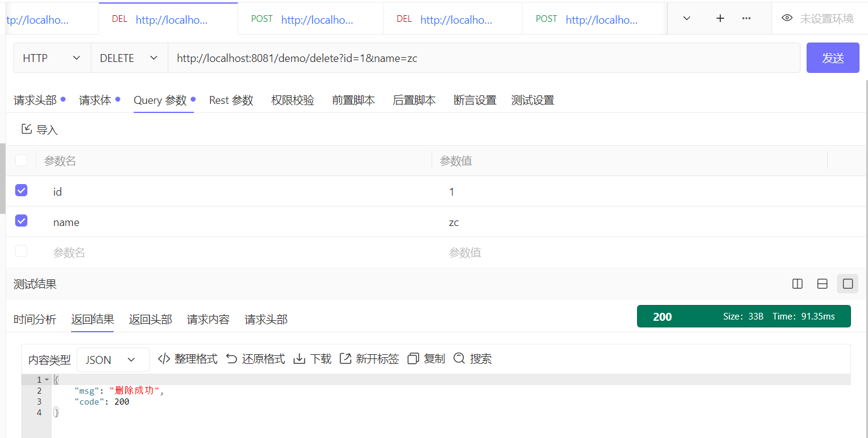The height and width of the screenshot is (438, 868).
Task: Open the 未设置环境 environment selector
Action: (827, 19)
